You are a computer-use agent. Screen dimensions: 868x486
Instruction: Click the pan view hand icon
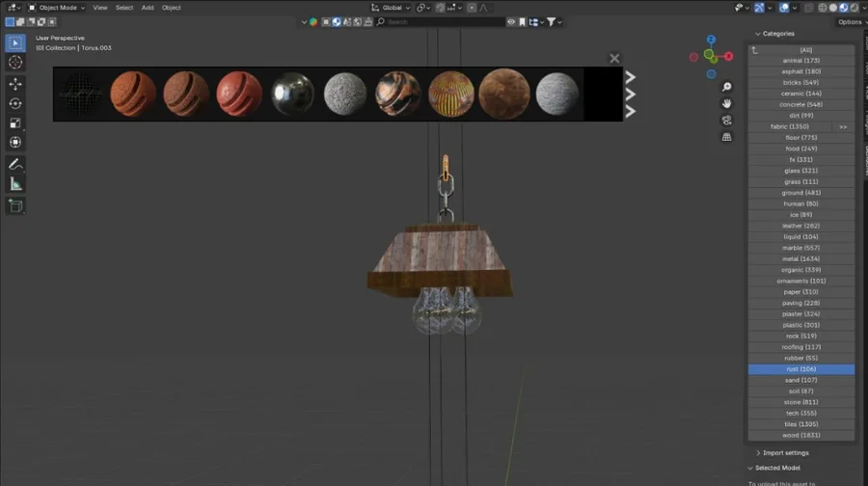(x=727, y=103)
